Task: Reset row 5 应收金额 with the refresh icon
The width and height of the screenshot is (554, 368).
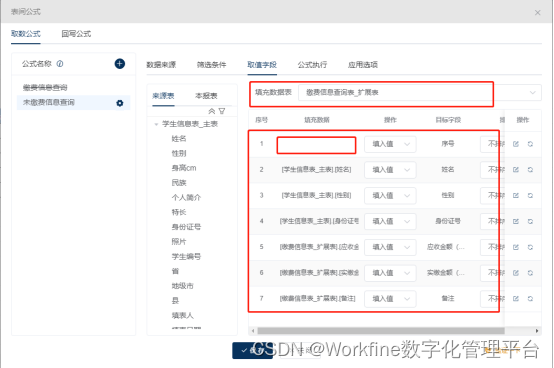Action: coord(530,247)
